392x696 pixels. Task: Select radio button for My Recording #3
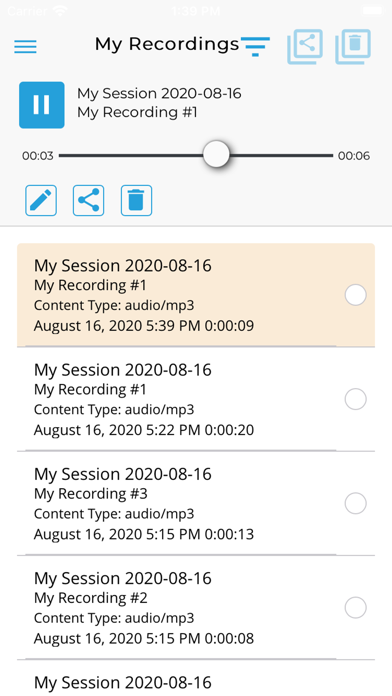356,503
